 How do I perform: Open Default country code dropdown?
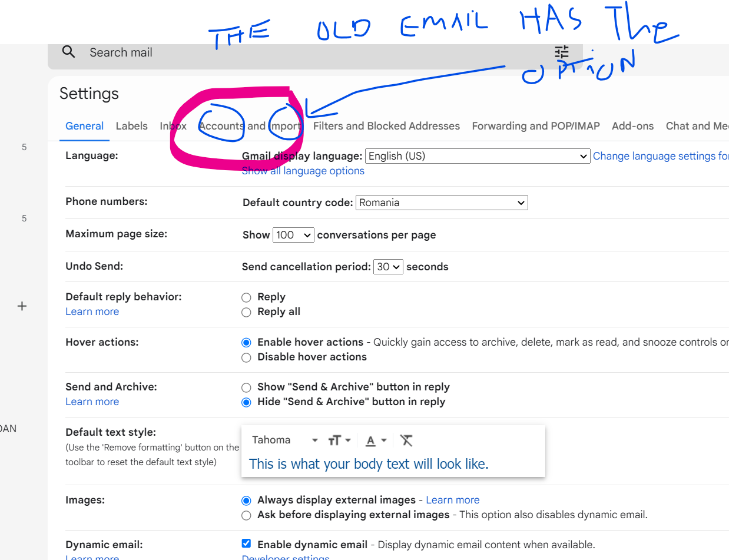(442, 203)
